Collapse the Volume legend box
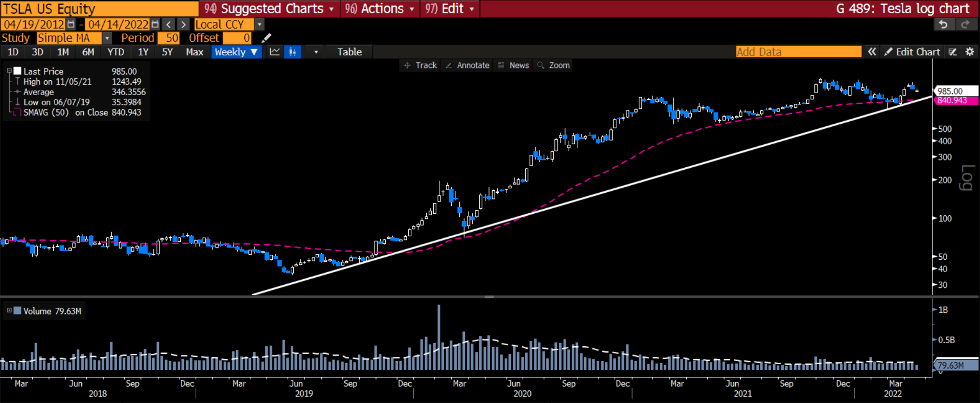980x403 pixels. coord(9,310)
